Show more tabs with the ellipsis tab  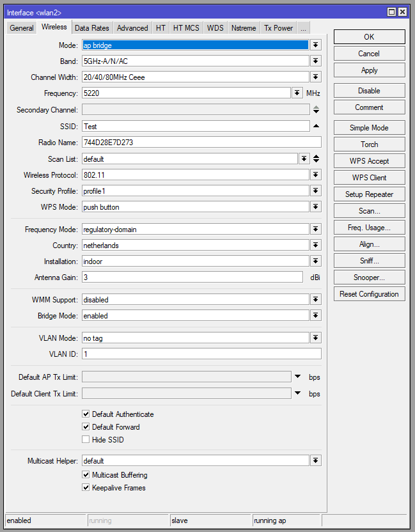(303, 28)
